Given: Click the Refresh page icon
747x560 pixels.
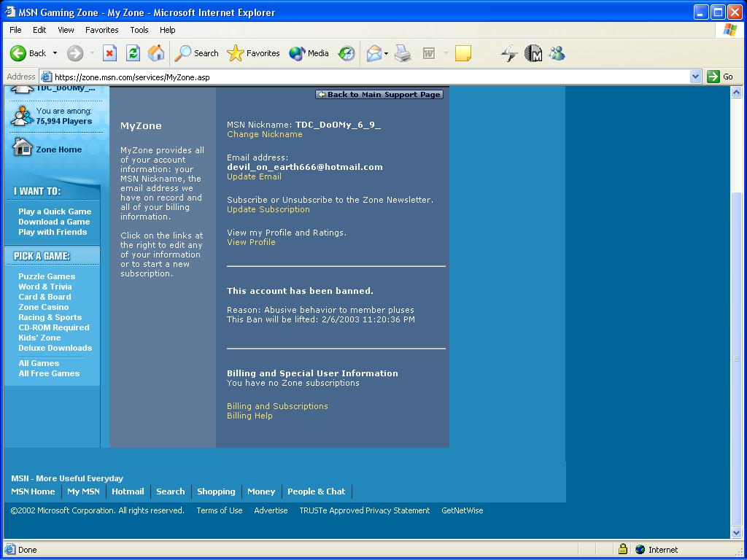Looking at the screenshot, I should (x=133, y=53).
